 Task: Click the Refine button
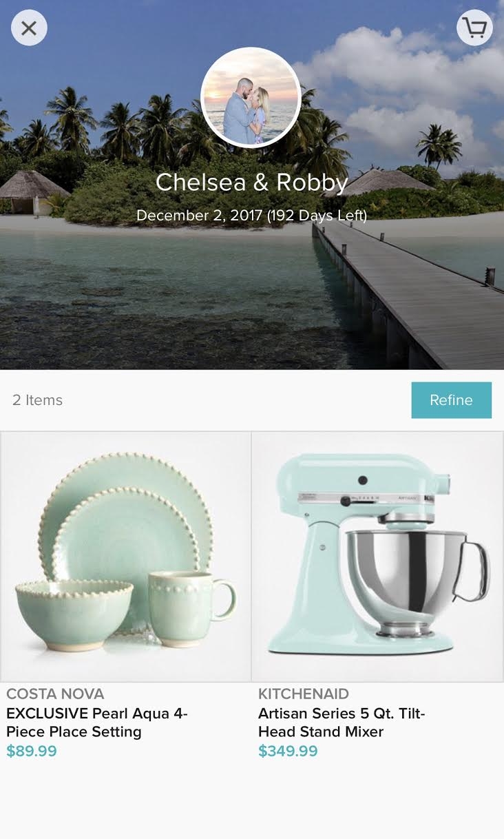452,400
